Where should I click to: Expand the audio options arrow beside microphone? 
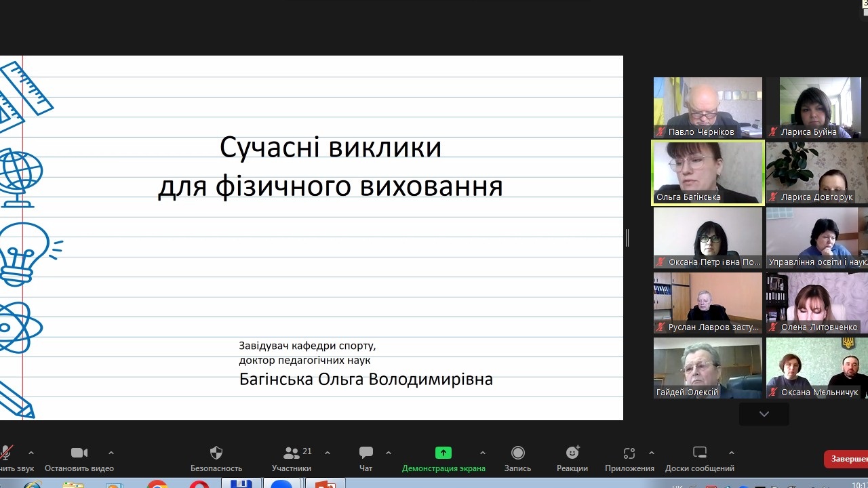click(x=31, y=453)
